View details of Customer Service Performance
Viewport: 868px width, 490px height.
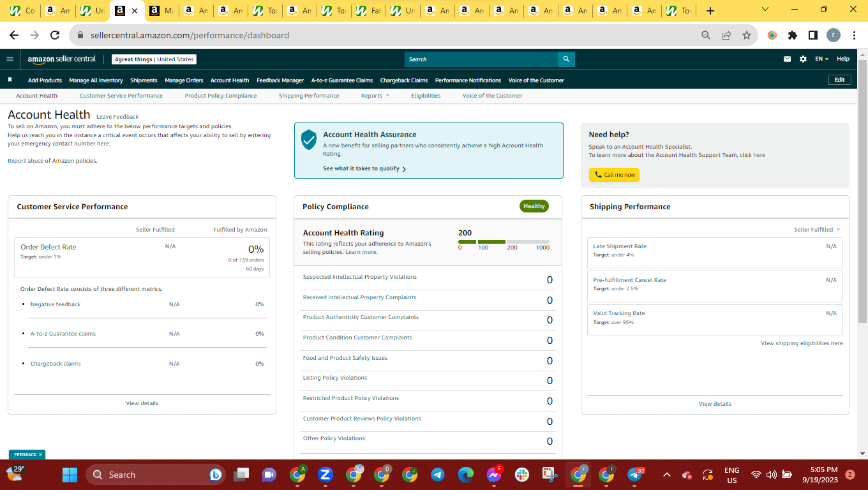coord(142,403)
